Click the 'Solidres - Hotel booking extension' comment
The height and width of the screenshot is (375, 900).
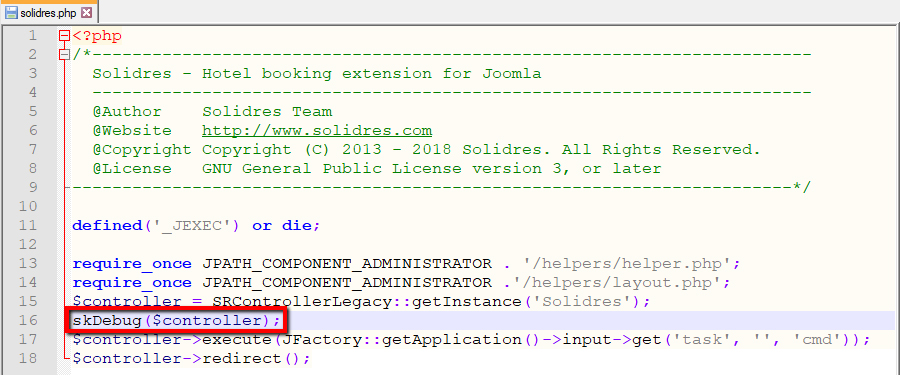point(317,74)
